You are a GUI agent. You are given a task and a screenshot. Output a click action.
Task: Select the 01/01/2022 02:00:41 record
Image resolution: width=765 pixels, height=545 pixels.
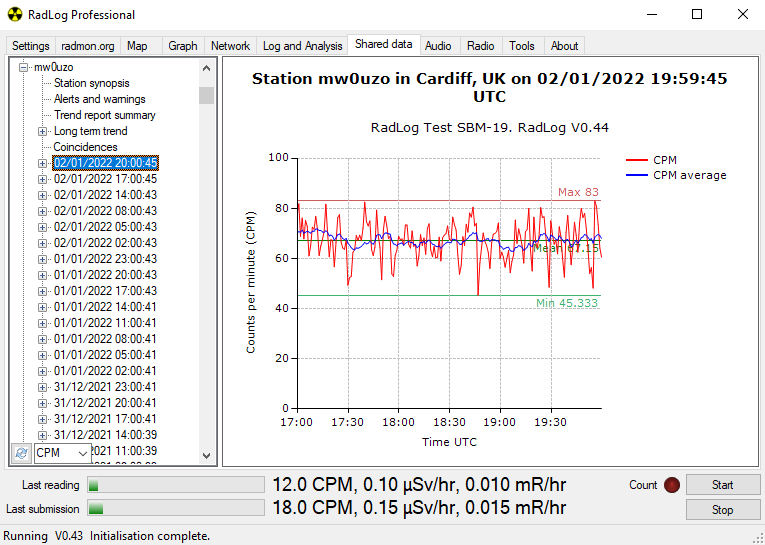pyautogui.click(x=105, y=371)
